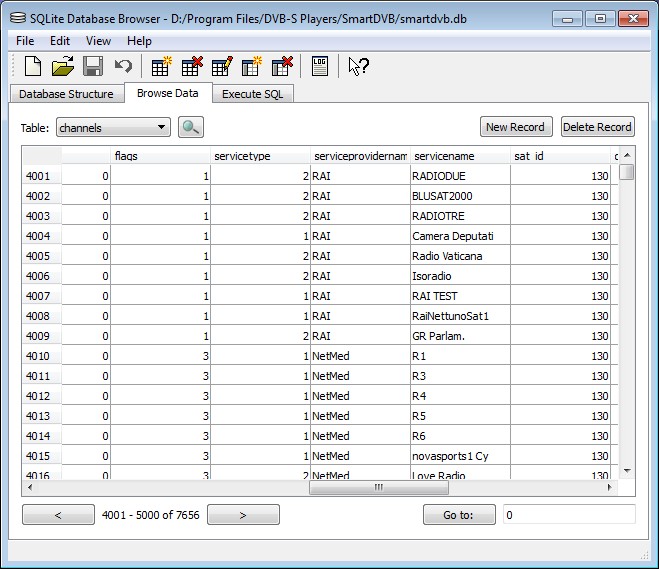Image resolution: width=659 pixels, height=569 pixels.
Task: Click the vertical scrollbar up arrow
Action: click(627, 155)
